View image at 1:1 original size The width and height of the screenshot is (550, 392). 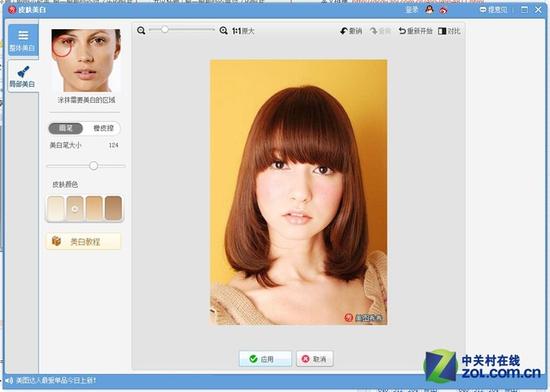(243, 31)
